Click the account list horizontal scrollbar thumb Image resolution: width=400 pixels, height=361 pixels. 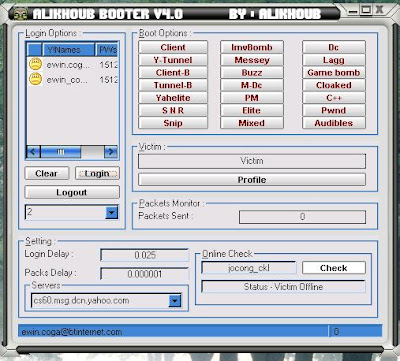[x=60, y=152]
